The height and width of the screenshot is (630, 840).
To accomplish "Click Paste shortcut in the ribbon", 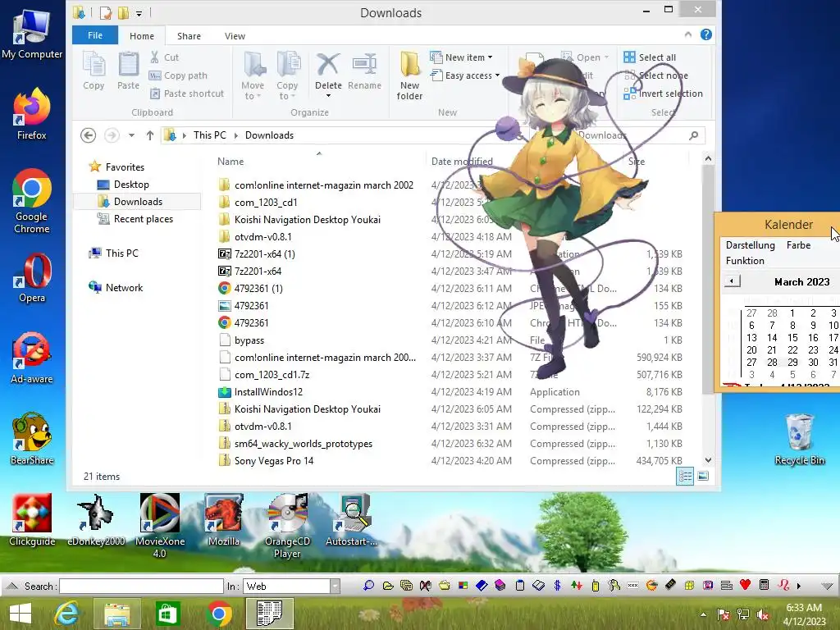I will coord(186,94).
